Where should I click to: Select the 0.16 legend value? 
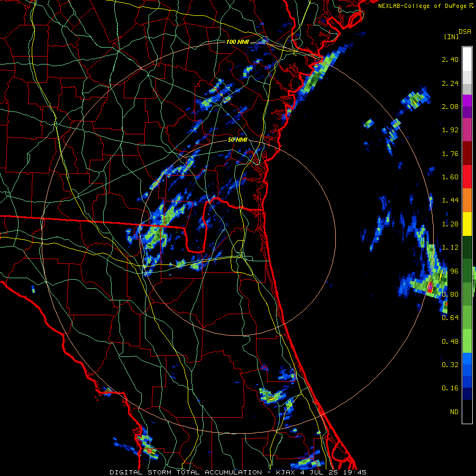[450, 388]
